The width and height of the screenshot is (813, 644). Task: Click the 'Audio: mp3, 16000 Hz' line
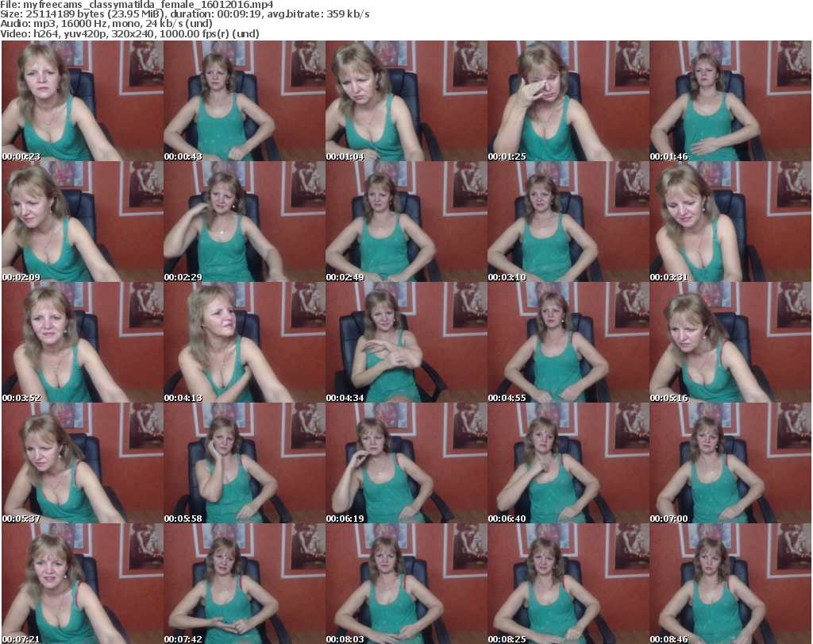[x=106, y=24]
